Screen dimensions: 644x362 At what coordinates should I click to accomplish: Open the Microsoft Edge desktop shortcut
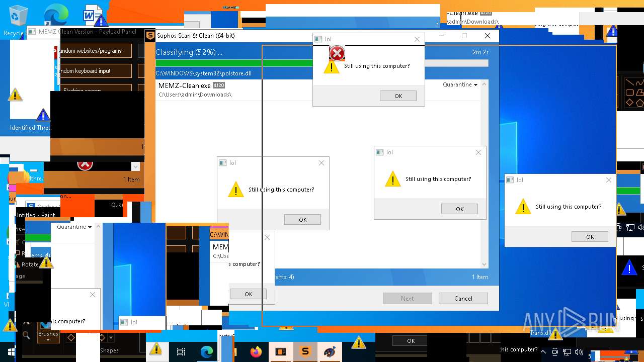click(56, 15)
